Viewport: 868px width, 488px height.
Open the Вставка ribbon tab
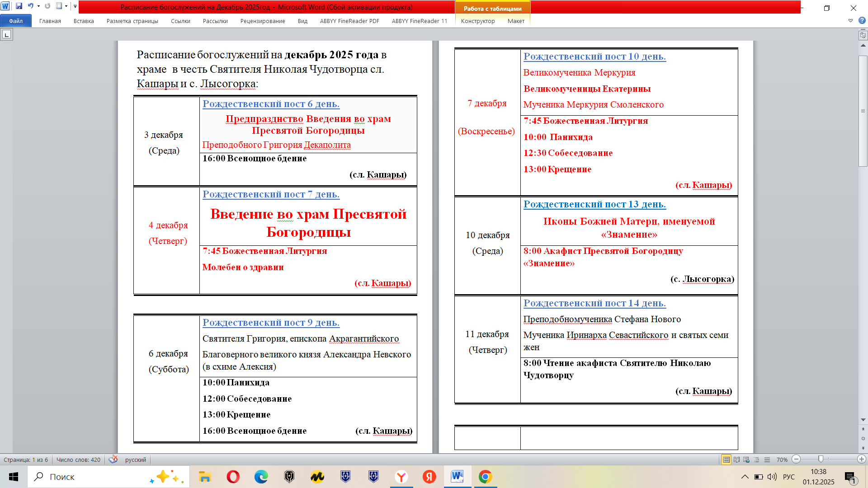pyautogui.click(x=84, y=21)
